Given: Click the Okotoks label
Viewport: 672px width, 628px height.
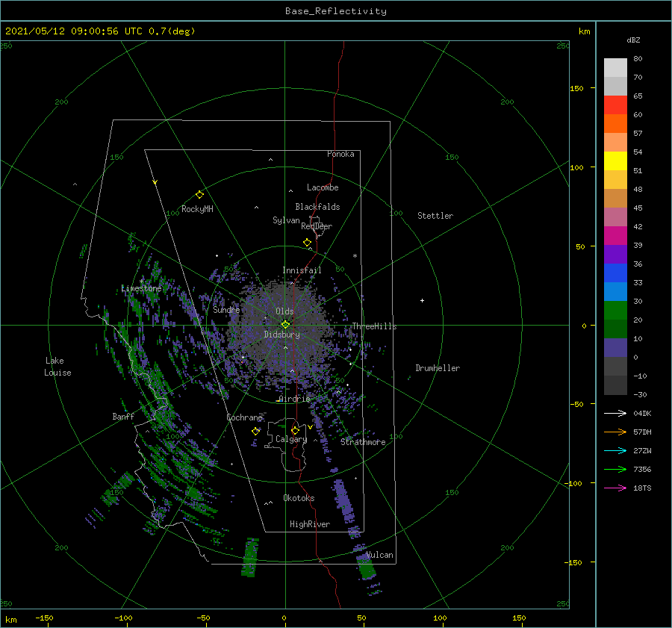Looking at the screenshot, I should pyautogui.click(x=299, y=498).
